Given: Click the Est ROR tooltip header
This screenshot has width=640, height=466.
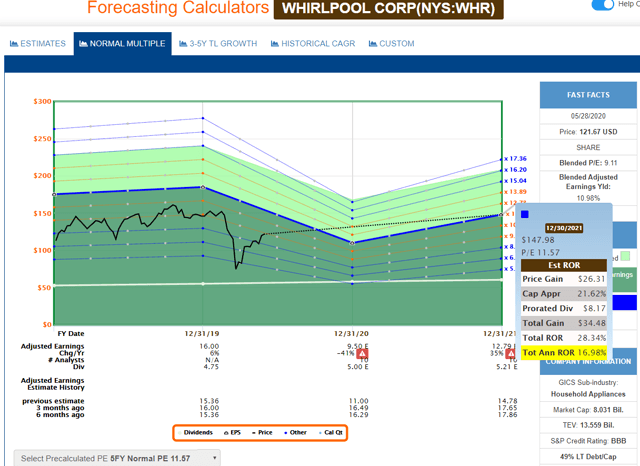Looking at the screenshot, I should 564,265.
